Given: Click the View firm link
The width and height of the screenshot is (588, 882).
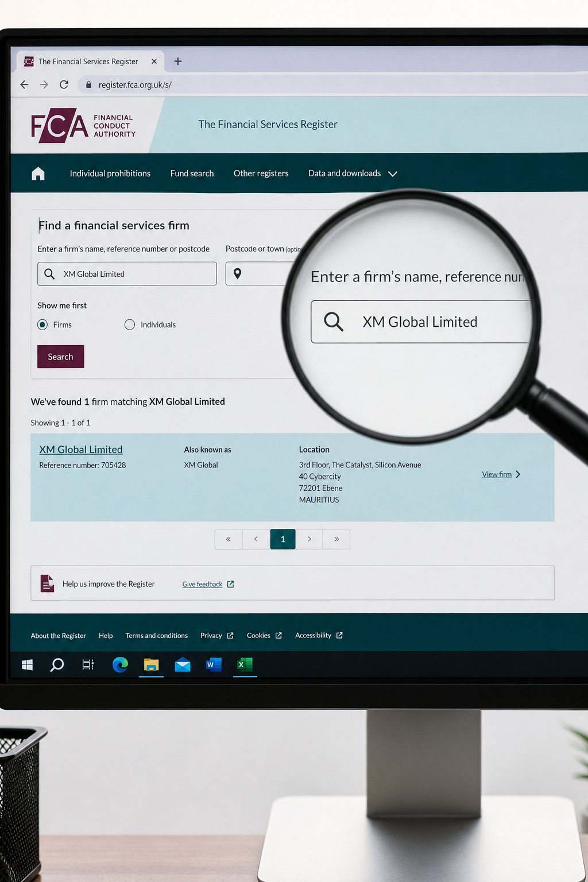Looking at the screenshot, I should [x=497, y=474].
